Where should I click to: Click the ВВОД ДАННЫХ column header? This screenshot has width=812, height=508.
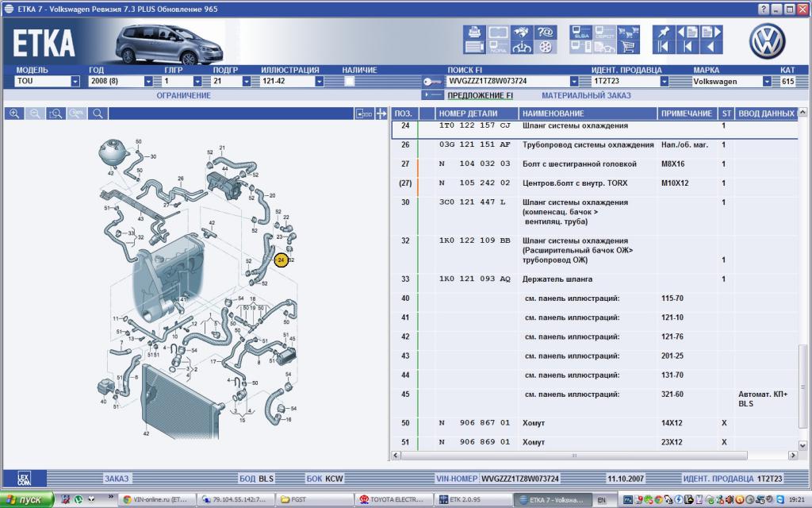766,114
